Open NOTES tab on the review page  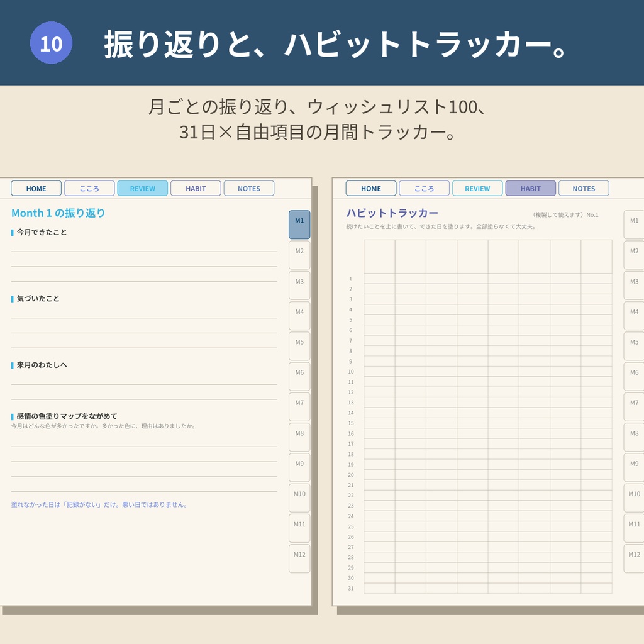pos(249,189)
